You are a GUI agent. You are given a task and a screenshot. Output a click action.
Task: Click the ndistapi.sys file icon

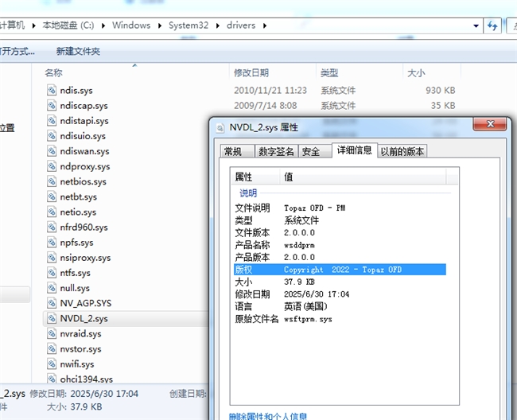pos(52,120)
